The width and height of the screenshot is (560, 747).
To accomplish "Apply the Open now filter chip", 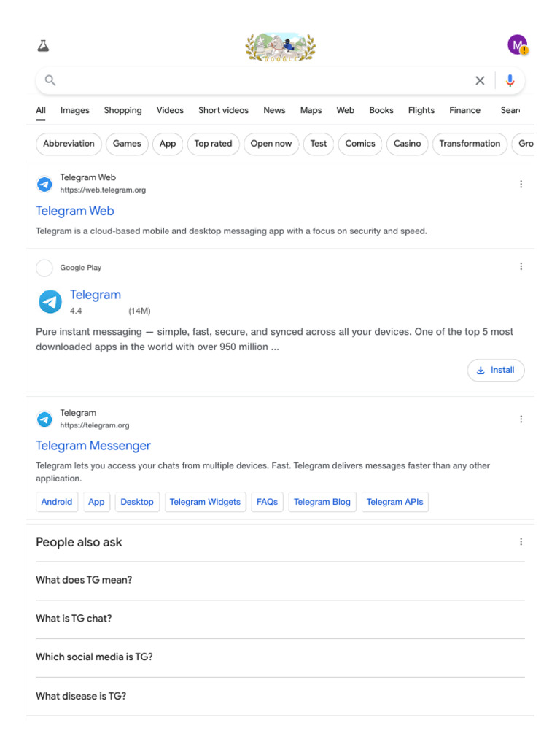I will click(x=271, y=144).
